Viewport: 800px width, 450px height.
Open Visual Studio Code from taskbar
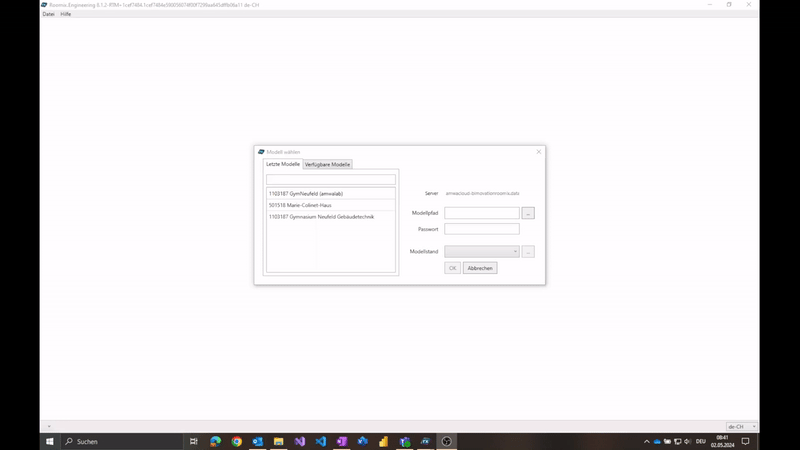[320, 441]
